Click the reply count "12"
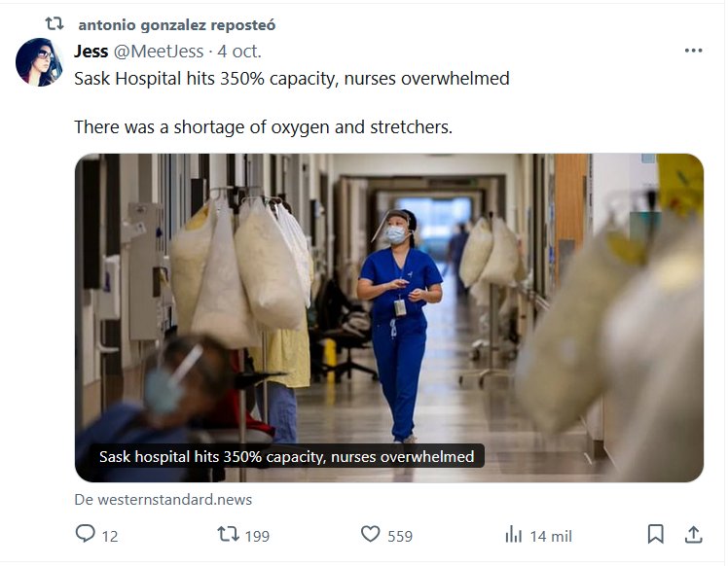Viewport: 728px width, 566px height. 110,536
